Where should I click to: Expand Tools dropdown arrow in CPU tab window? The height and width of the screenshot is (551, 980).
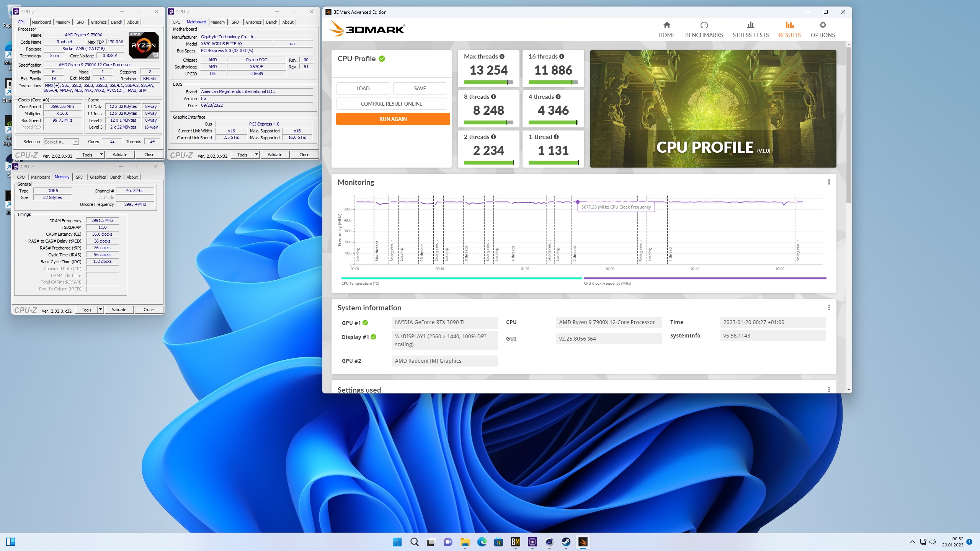click(101, 155)
